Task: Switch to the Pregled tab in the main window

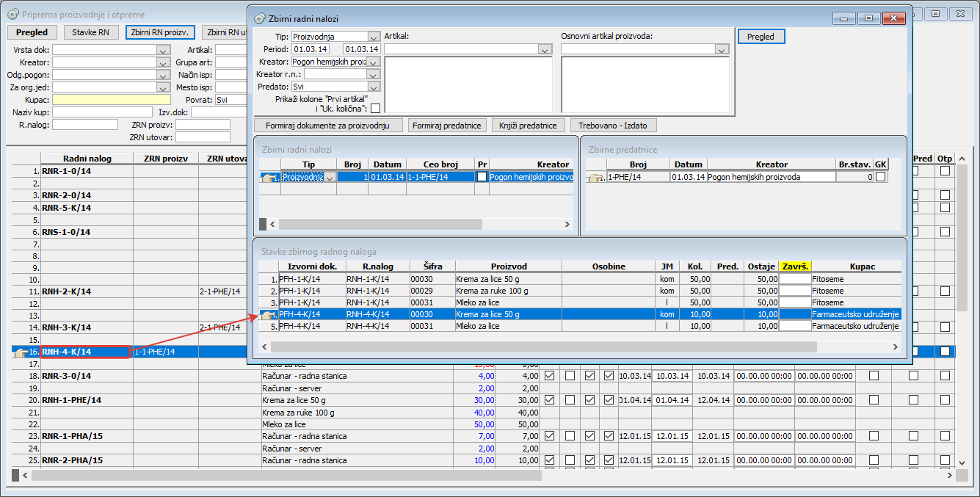Action: 32,32
